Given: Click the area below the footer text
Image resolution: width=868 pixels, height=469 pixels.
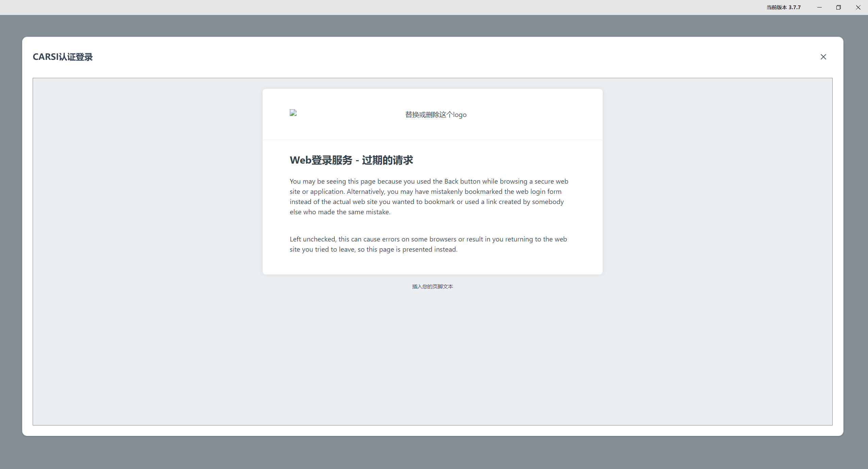Looking at the screenshot, I should tap(432, 323).
